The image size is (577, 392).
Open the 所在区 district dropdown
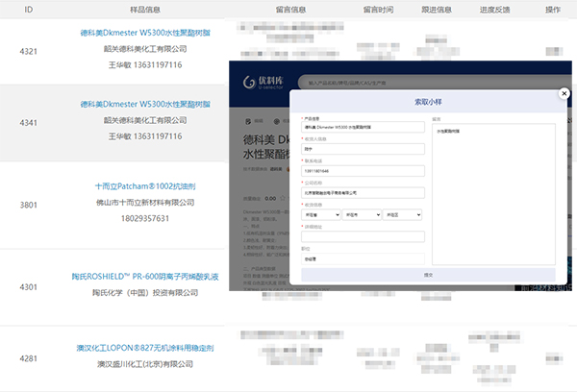(402, 215)
